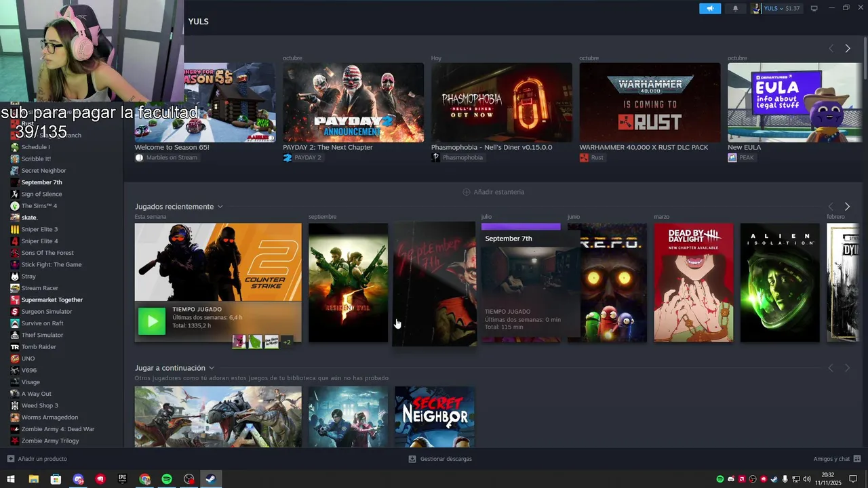868x488 pixels.
Task: Select Secret Neighbor in the library list
Action: (43, 171)
